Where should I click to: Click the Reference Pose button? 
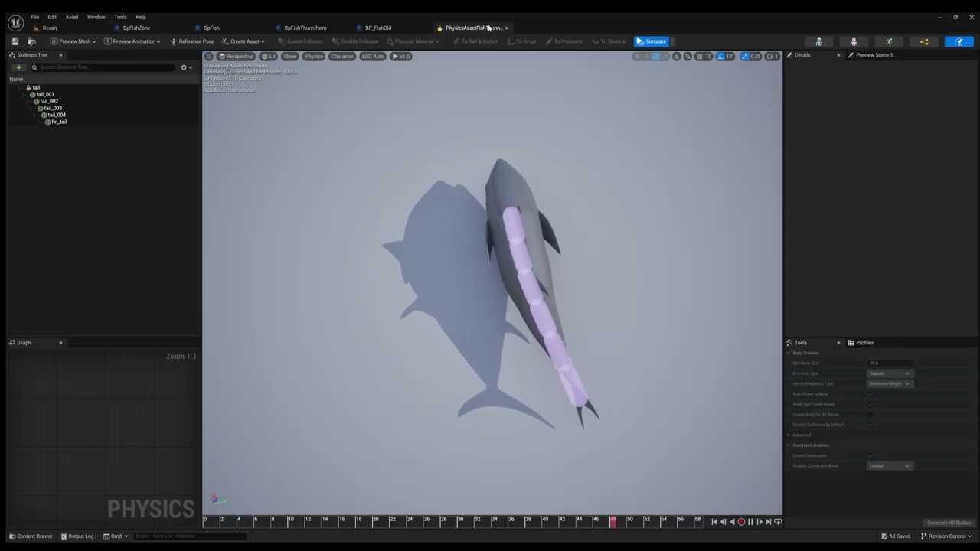[192, 41]
